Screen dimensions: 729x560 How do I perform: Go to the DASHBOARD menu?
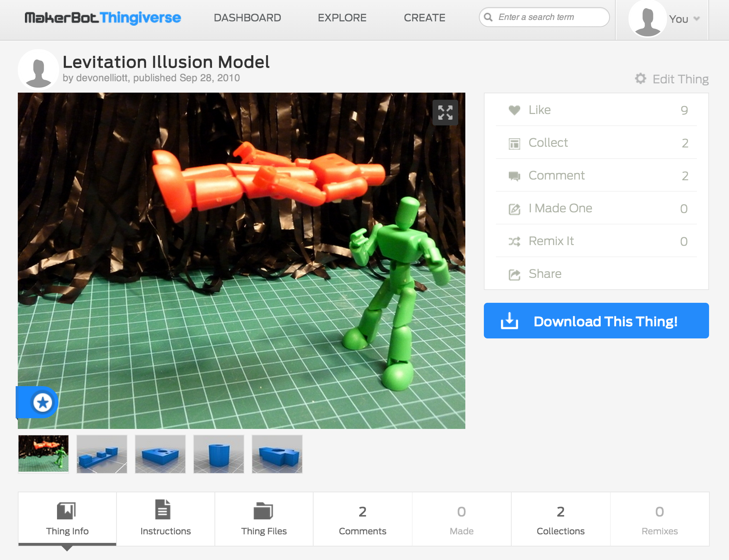pyautogui.click(x=247, y=18)
